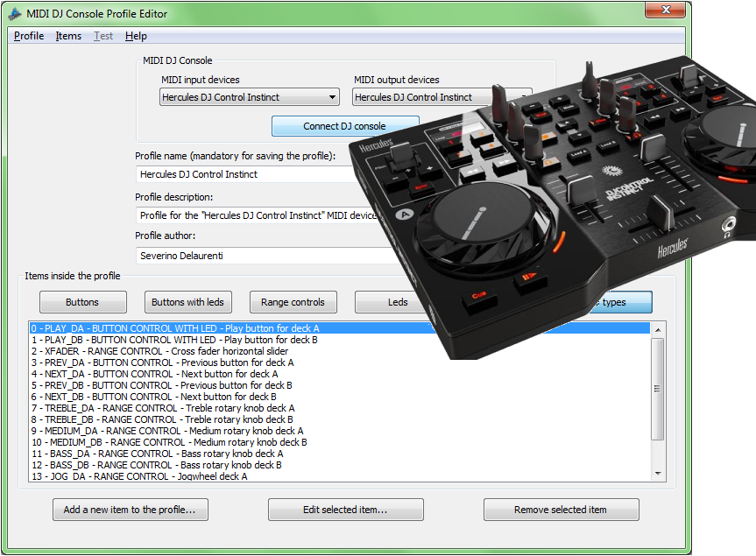The width and height of the screenshot is (756, 556).
Task: Click scroll down arrow in items list
Action: click(x=658, y=473)
